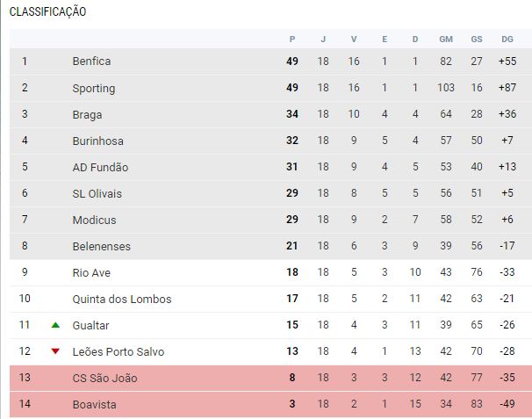
Task: Click the CLASSIFICAÇÃO section heading
Action: pyautogui.click(x=47, y=12)
